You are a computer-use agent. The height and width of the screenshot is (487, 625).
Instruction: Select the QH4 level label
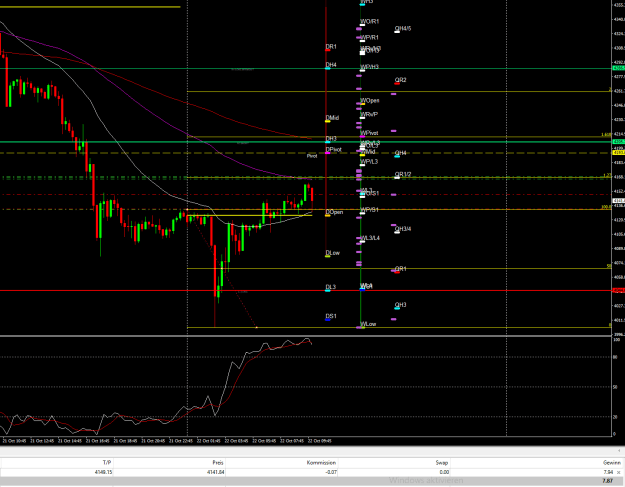[x=400, y=153]
